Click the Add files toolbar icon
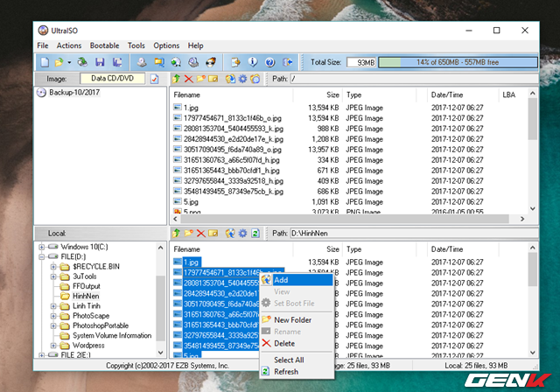 235,62
